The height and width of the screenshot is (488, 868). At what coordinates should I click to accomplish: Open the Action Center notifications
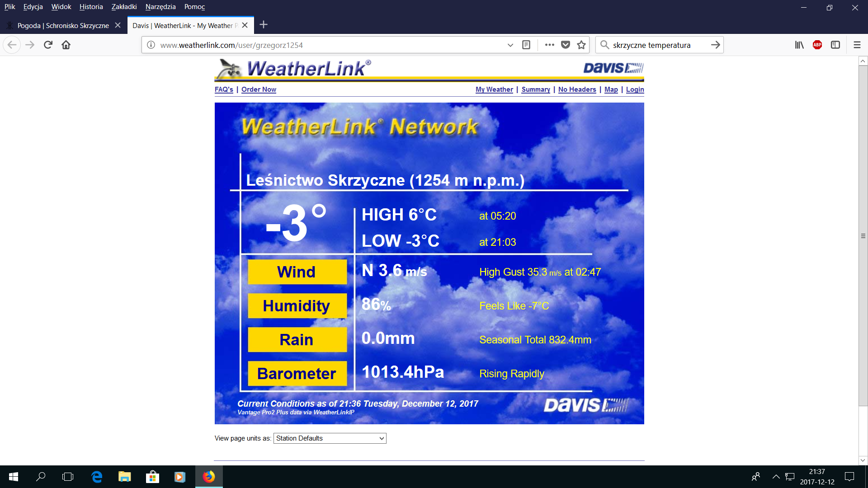click(849, 477)
